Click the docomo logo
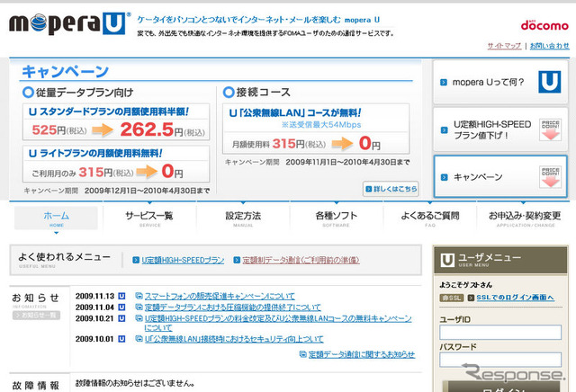The image size is (576, 392). (x=544, y=25)
